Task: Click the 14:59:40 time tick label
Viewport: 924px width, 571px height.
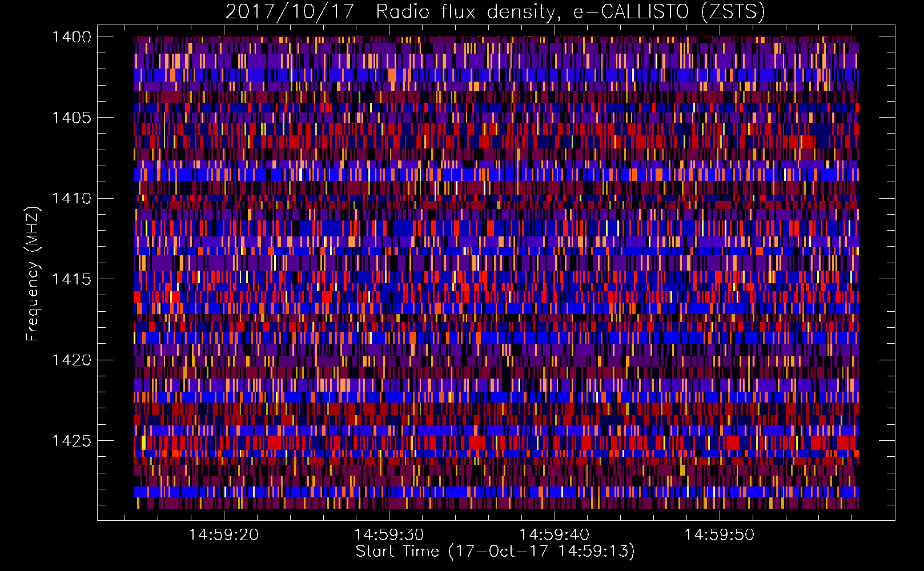Action: [554, 535]
